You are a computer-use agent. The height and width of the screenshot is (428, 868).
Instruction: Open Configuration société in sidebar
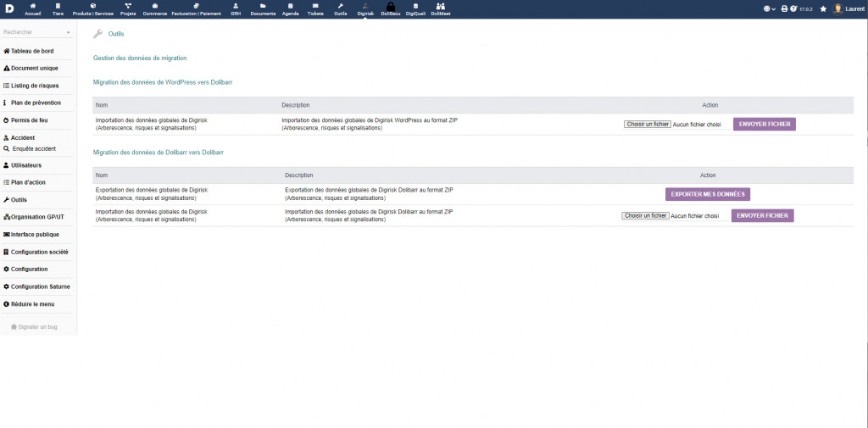[36, 252]
